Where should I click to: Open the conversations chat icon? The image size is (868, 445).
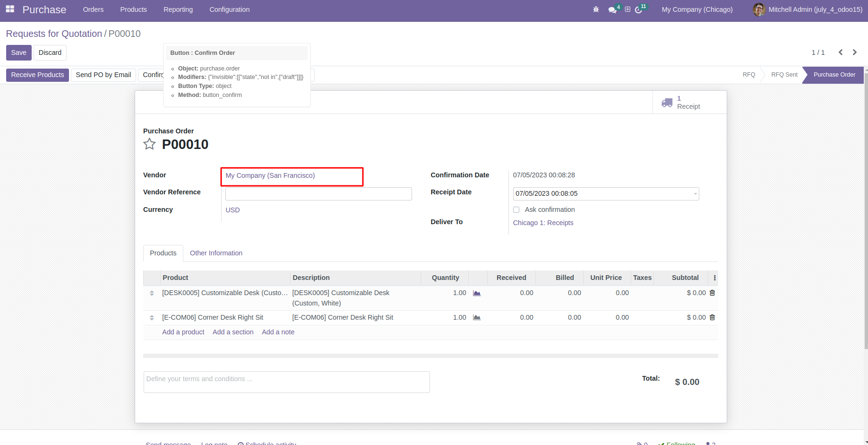[x=612, y=10]
